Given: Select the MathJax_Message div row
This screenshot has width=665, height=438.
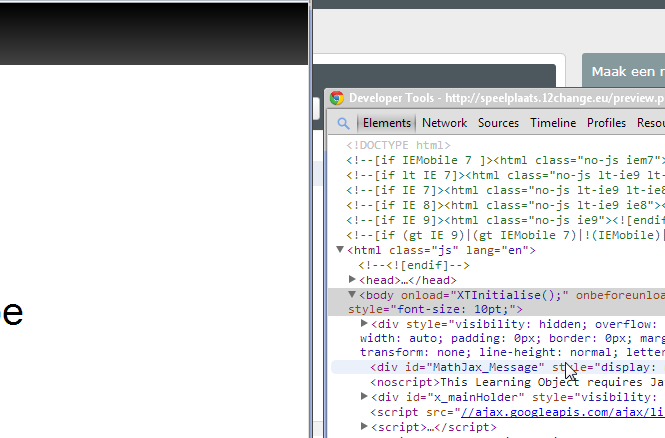Looking at the screenshot, I should 498,367.
